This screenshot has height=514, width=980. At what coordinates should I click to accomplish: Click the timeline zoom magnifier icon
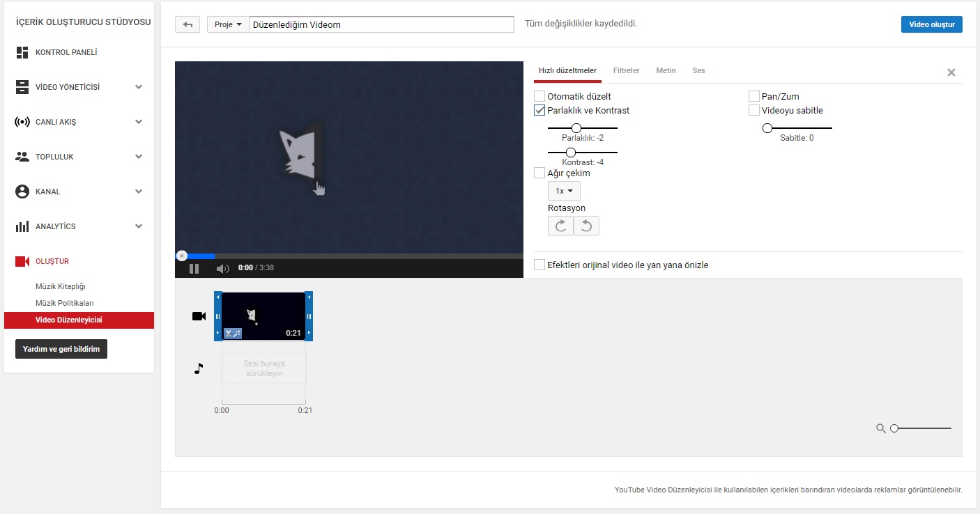(881, 428)
